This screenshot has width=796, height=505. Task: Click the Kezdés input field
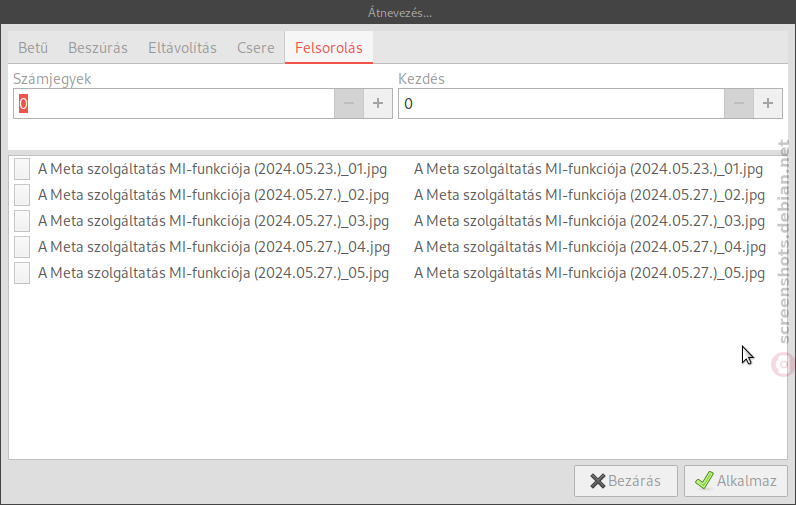click(561, 104)
